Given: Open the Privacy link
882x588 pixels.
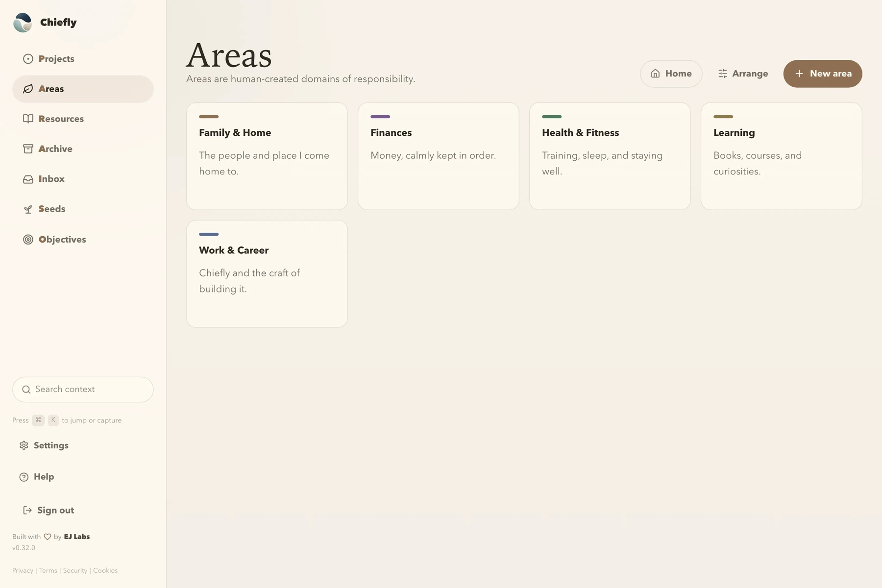Looking at the screenshot, I should [x=23, y=570].
